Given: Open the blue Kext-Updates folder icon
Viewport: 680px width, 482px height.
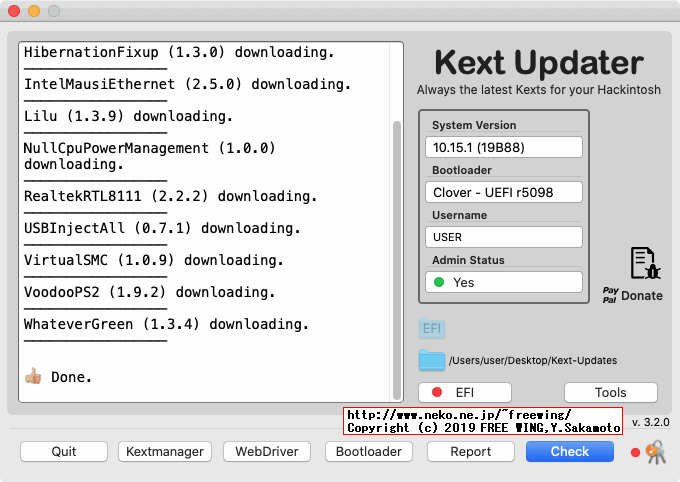Looking at the screenshot, I should pos(432,360).
